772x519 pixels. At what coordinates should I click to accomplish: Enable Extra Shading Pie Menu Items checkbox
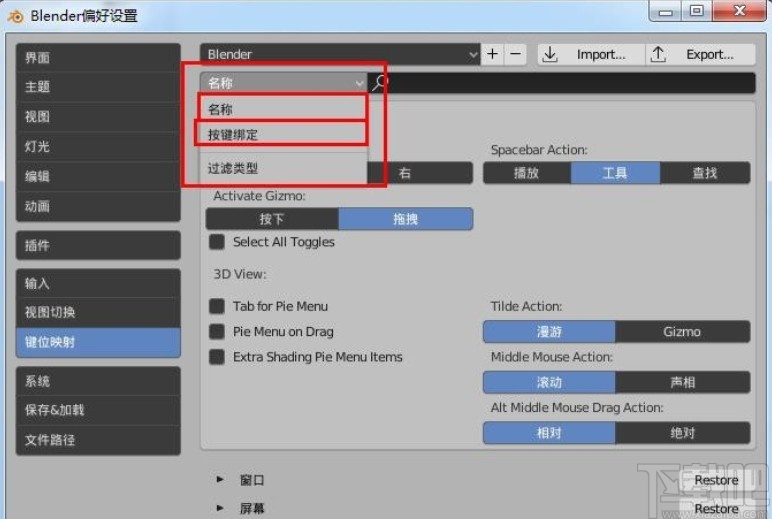(217, 357)
